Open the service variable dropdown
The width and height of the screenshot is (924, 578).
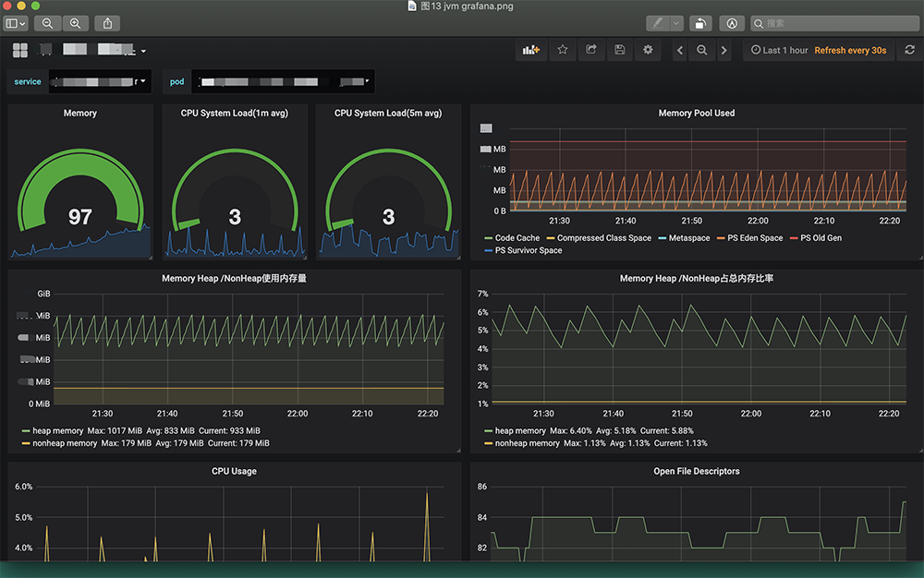[100, 81]
